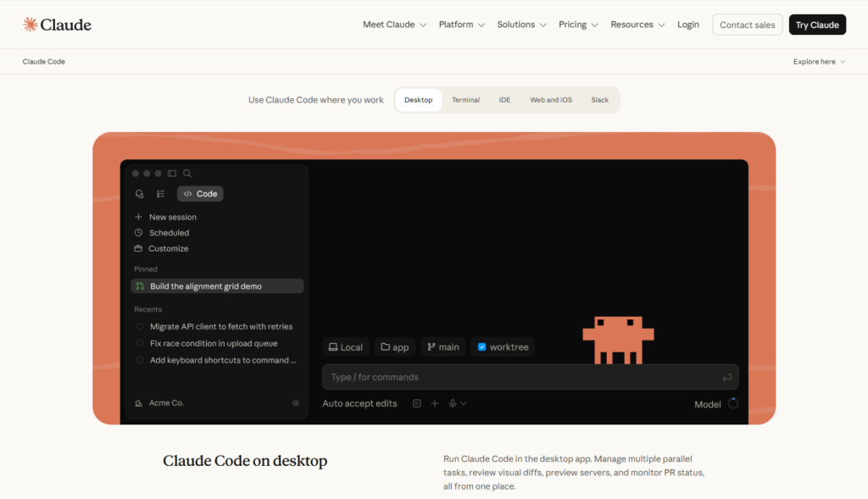The width and height of the screenshot is (868, 499).
Task: Switch to the Desktop tab
Action: pos(419,100)
